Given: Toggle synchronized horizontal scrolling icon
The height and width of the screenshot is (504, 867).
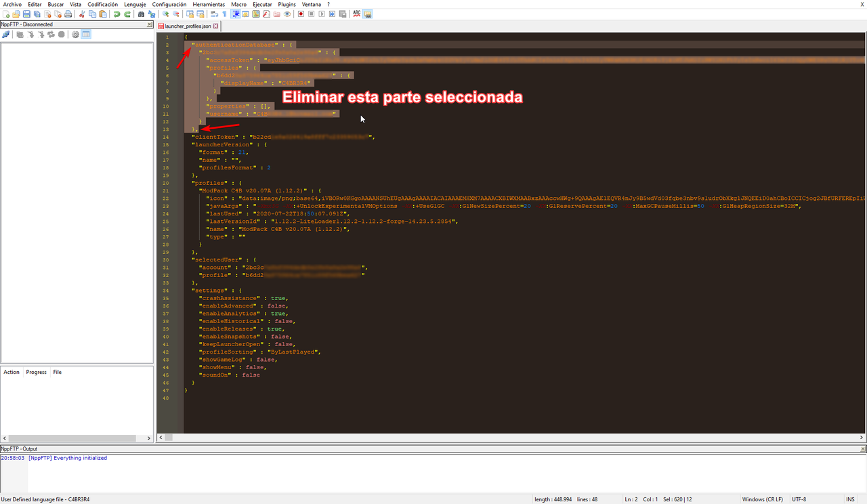Looking at the screenshot, I should [200, 14].
